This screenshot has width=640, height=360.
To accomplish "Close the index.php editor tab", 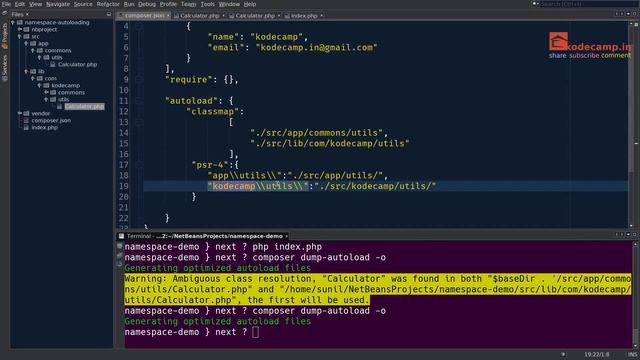I will (x=321, y=16).
